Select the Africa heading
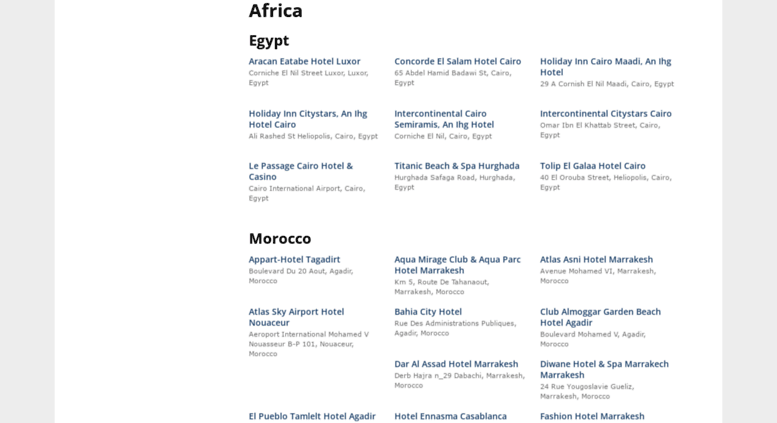This screenshot has width=777, height=423. (276, 10)
